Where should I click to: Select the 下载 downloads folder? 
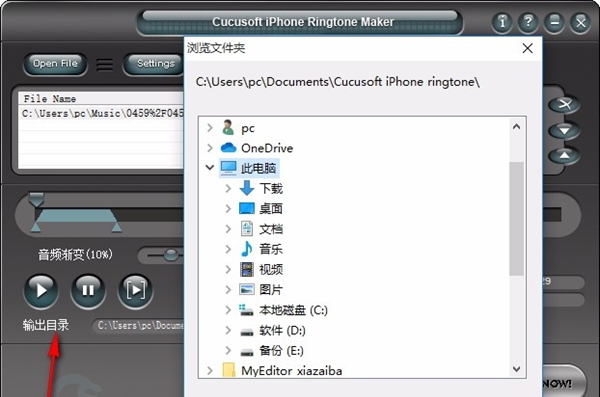point(261,188)
